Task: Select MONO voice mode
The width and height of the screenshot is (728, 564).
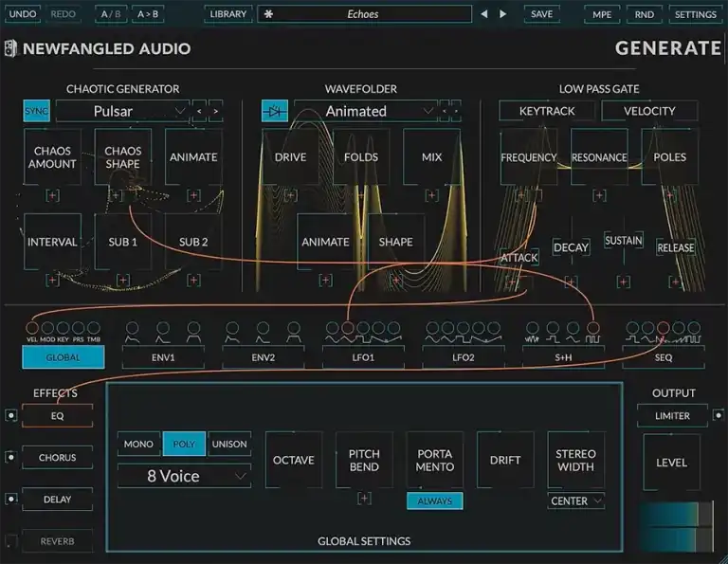Action: (x=138, y=444)
